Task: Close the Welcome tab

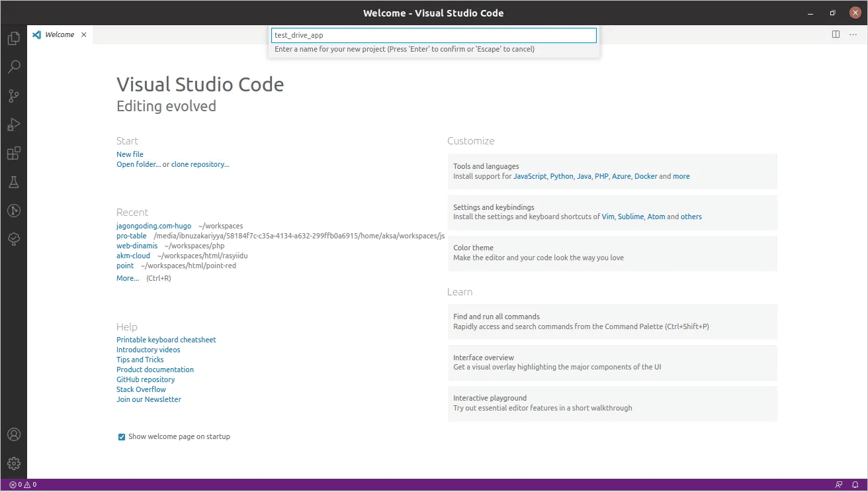Action: pyautogui.click(x=83, y=34)
